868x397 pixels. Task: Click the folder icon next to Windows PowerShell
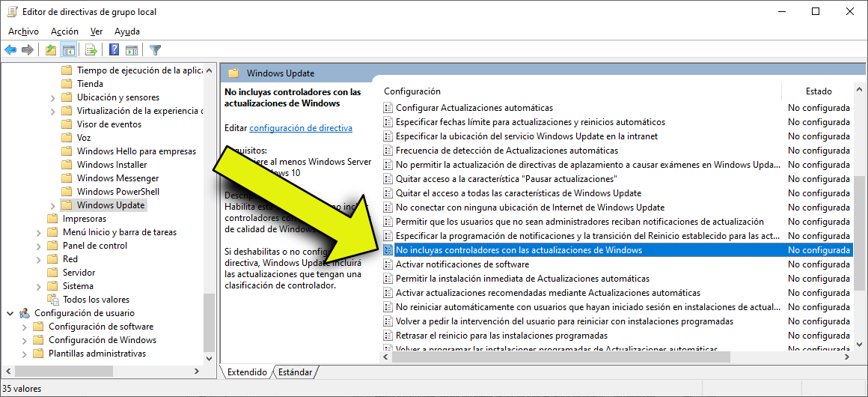[67, 191]
